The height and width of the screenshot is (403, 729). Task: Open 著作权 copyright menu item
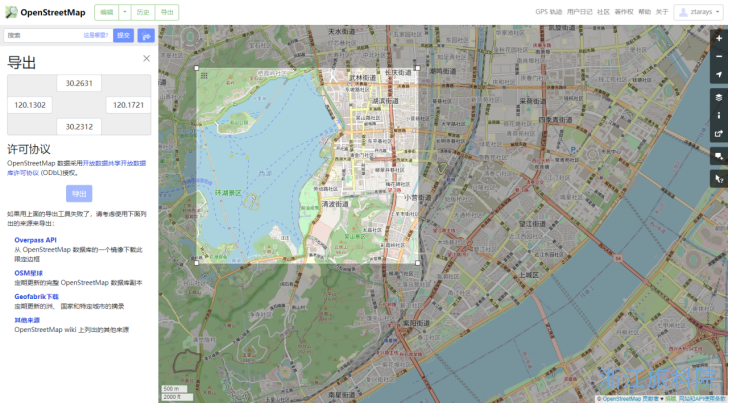pyautogui.click(x=623, y=12)
